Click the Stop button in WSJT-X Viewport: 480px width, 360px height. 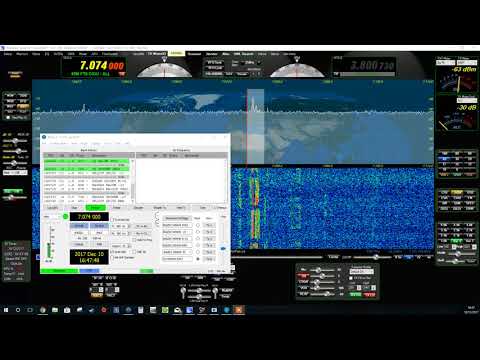pyautogui.click(x=74, y=208)
